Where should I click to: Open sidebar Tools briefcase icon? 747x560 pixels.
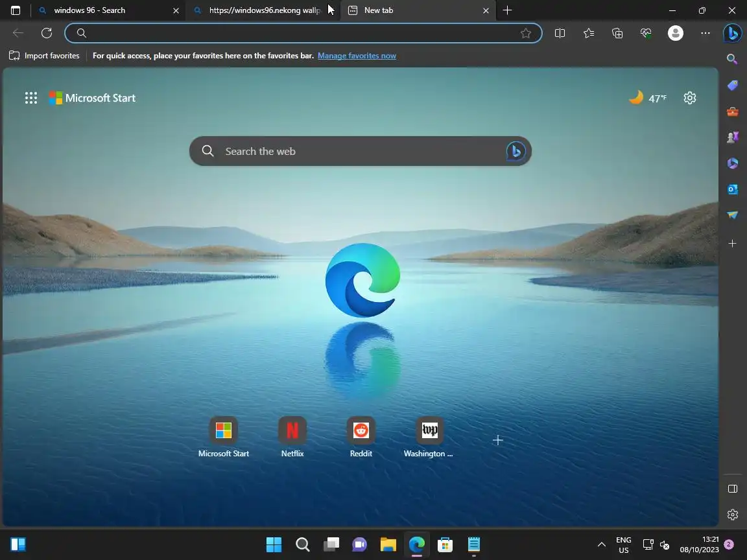coord(732,111)
